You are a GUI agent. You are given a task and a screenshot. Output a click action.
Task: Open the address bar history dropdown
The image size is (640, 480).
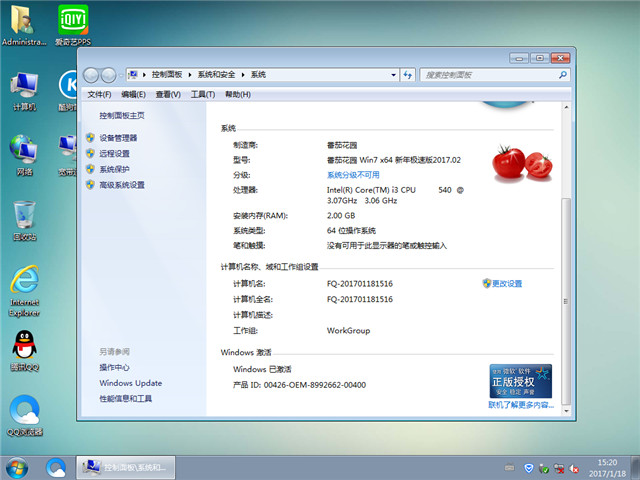tap(393, 75)
